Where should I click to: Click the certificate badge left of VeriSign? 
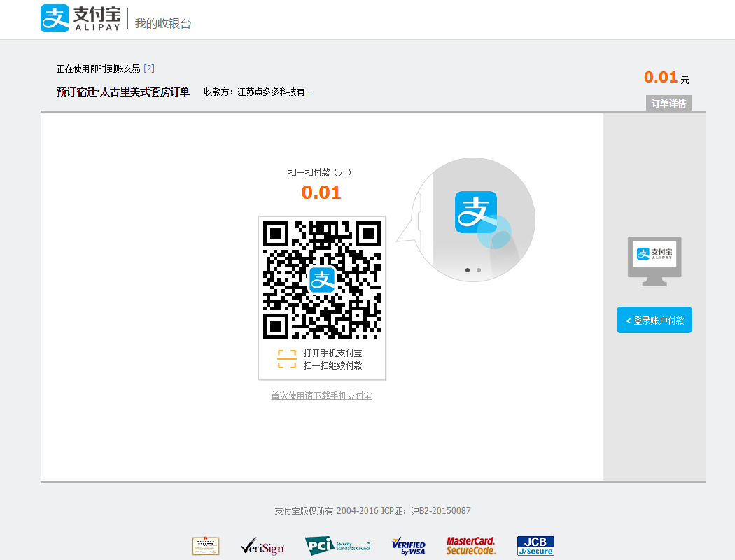click(206, 546)
